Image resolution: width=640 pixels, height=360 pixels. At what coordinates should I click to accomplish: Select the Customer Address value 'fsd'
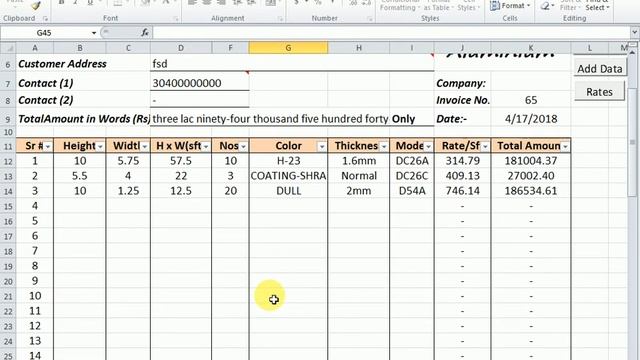tap(292, 64)
